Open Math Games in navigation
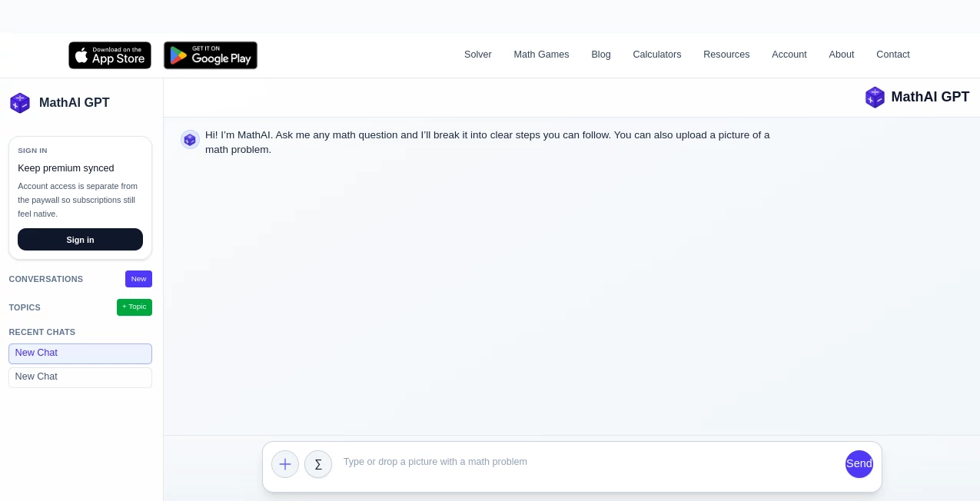The image size is (980, 501). pyautogui.click(x=541, y=55)
